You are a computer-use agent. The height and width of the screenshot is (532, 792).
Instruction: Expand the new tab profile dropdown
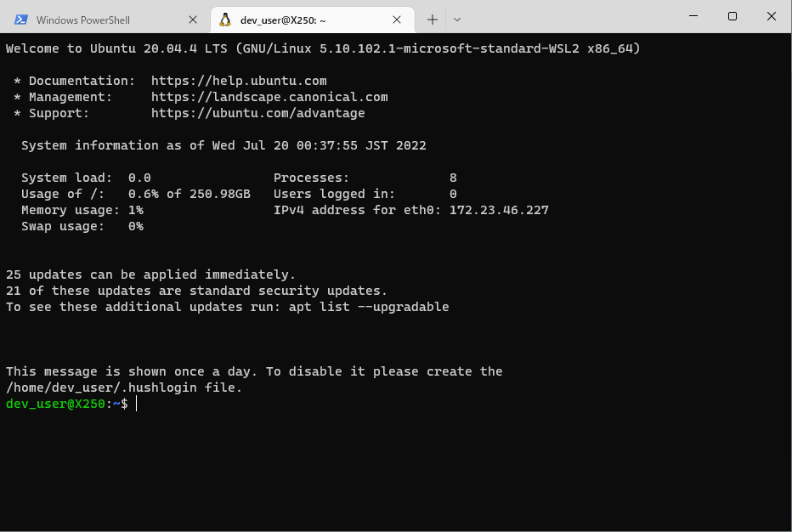[457, 19]
